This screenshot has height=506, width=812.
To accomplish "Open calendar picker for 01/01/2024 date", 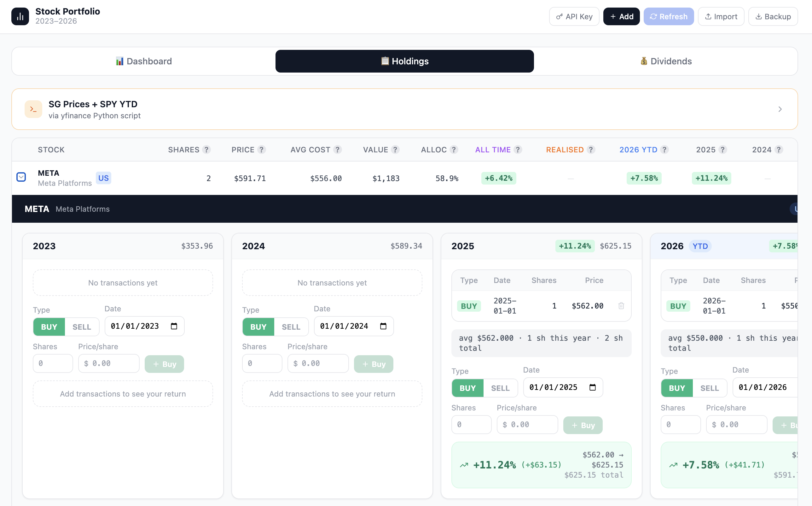I will coord(383,326).
